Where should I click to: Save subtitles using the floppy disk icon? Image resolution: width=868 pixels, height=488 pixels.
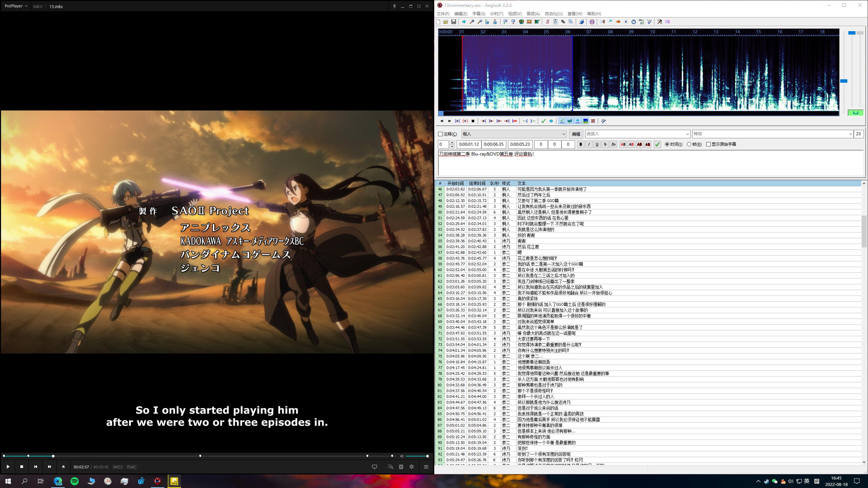(454, 22)
